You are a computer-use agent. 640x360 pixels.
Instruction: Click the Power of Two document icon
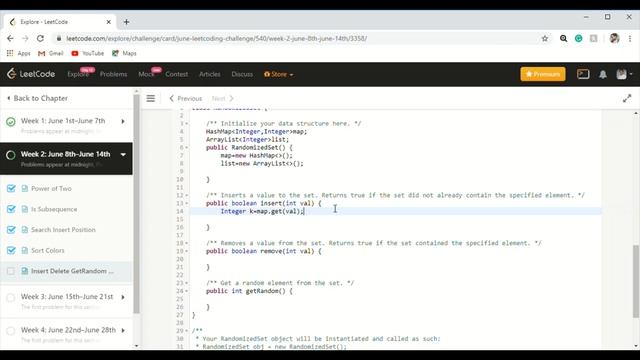25,188
